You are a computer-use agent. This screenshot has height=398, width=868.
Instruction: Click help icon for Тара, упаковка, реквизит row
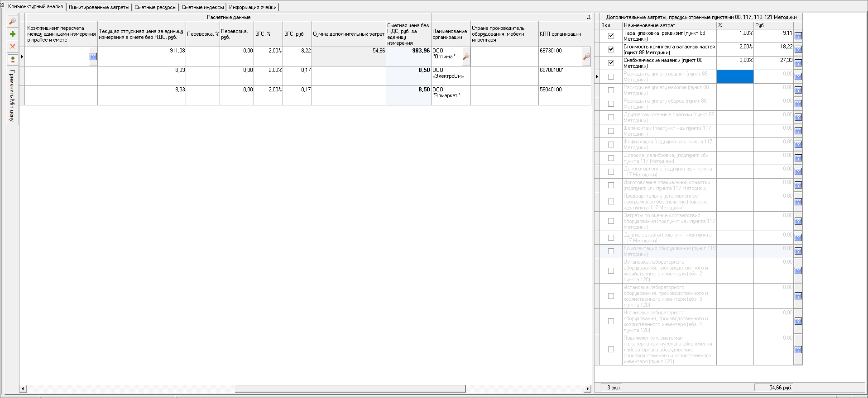(798, 36)
